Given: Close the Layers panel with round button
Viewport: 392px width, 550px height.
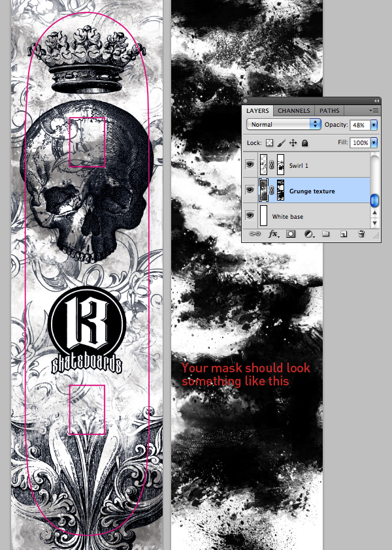Looking at the screenshot, I should coord(245,101).
